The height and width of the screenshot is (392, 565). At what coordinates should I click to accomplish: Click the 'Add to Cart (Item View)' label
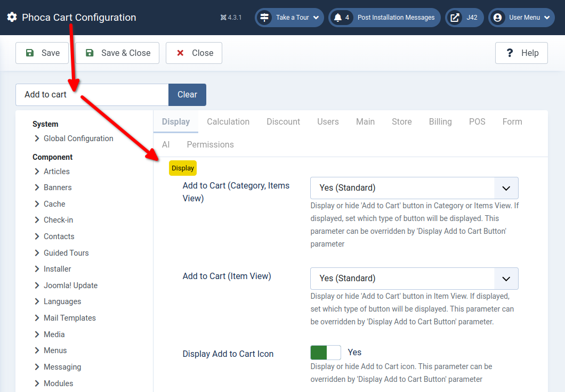(x=227, y=276)
